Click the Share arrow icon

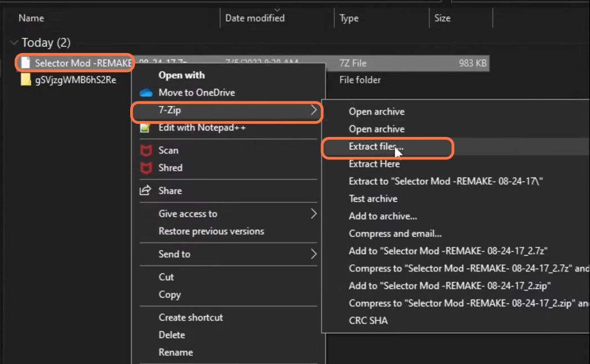[x=145, y=190]
